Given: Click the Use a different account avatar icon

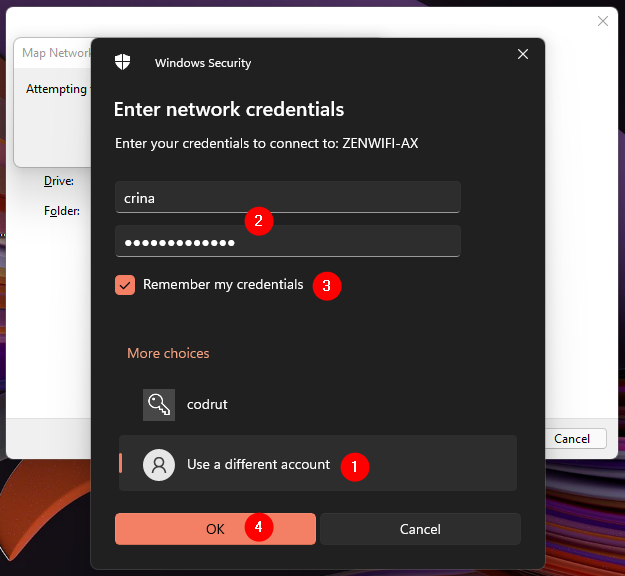Looking at the screenshot, I should point(159,465).
